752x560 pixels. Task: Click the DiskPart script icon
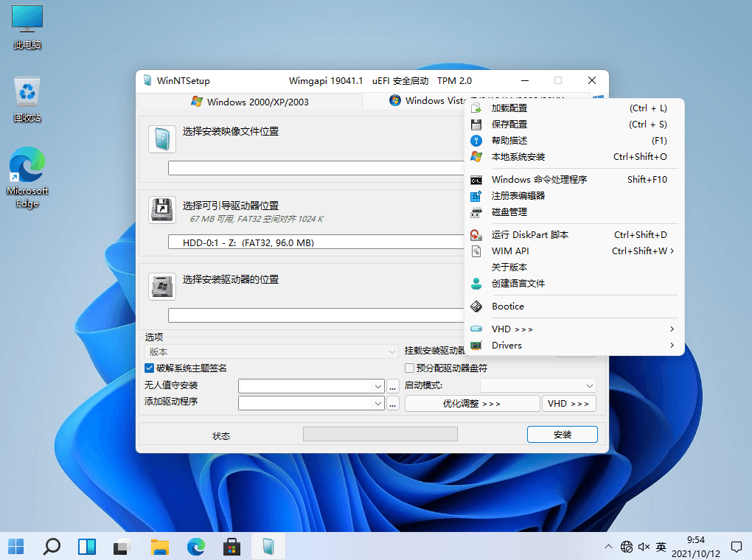pyautogui.click(x=476, y=235)
